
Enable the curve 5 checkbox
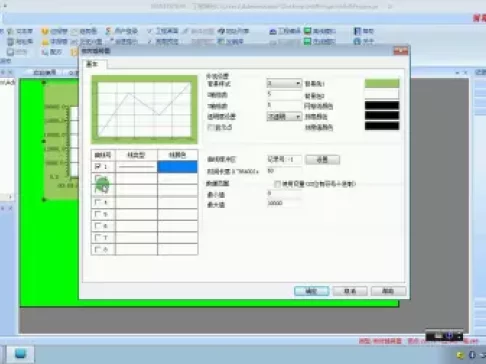(x=98, y=214)
